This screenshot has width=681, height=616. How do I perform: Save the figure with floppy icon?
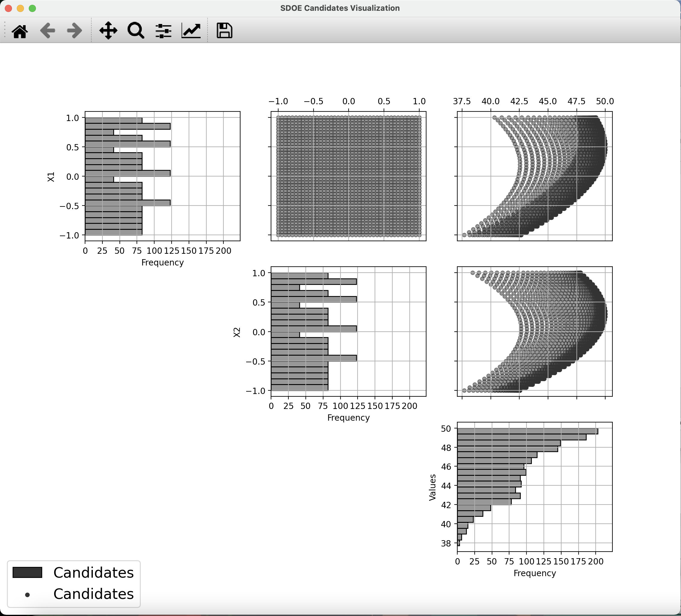pyautogui.click(x=224, y=31)
